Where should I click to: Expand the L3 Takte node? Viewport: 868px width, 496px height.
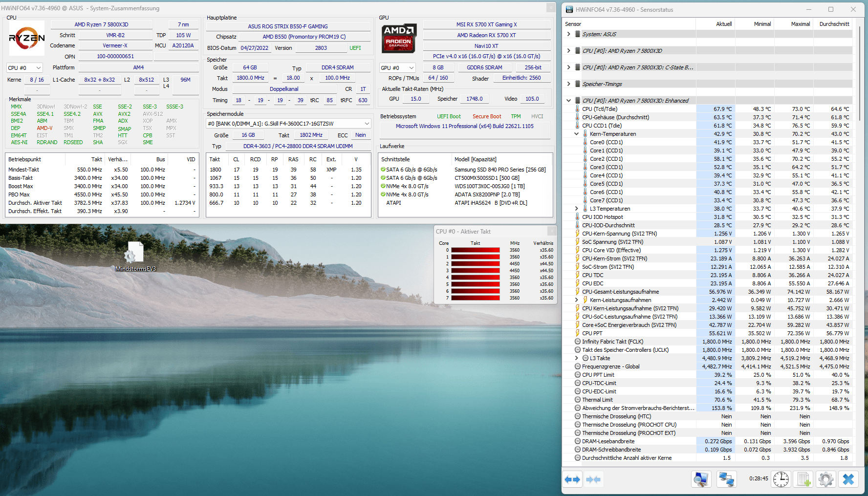pos(576,358)
